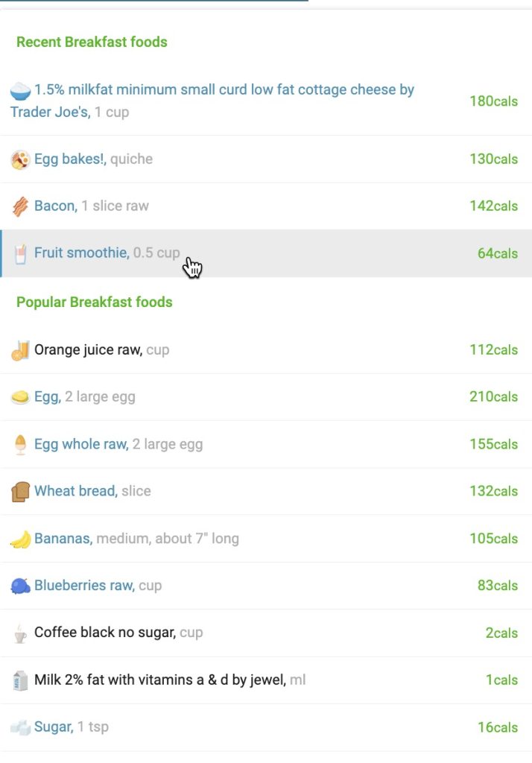Add Fruit smoothie from recent foods
The height and width of the screenshot is (763, 532).
(x=81, y=253)
